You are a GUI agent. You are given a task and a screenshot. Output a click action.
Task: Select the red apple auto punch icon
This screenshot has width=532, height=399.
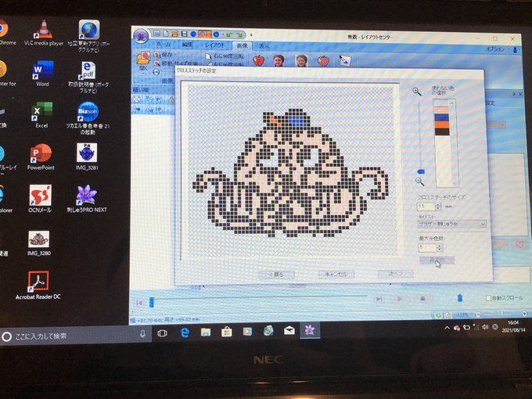(258, 60)
